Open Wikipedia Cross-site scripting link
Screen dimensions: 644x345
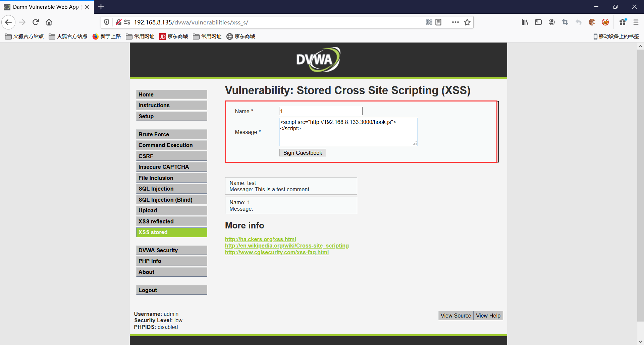coord(287,246)
